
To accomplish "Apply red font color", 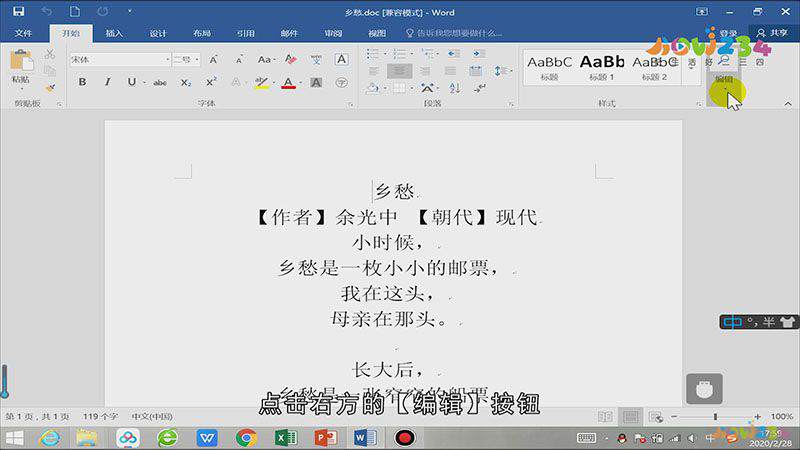I will 288,83.
